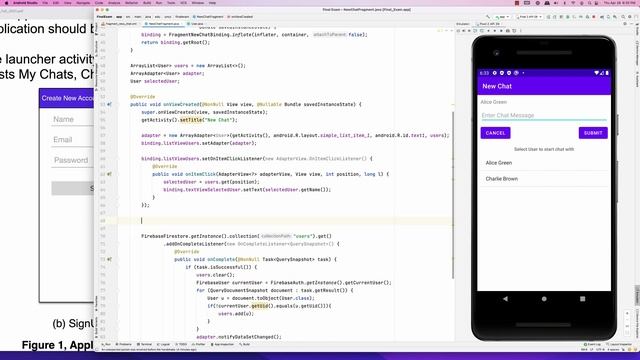The image size is (640, 360).
Task: Switch to fragment_new_chat.xml editor tab
Action: pyautogui.click(x=120, y=24)
